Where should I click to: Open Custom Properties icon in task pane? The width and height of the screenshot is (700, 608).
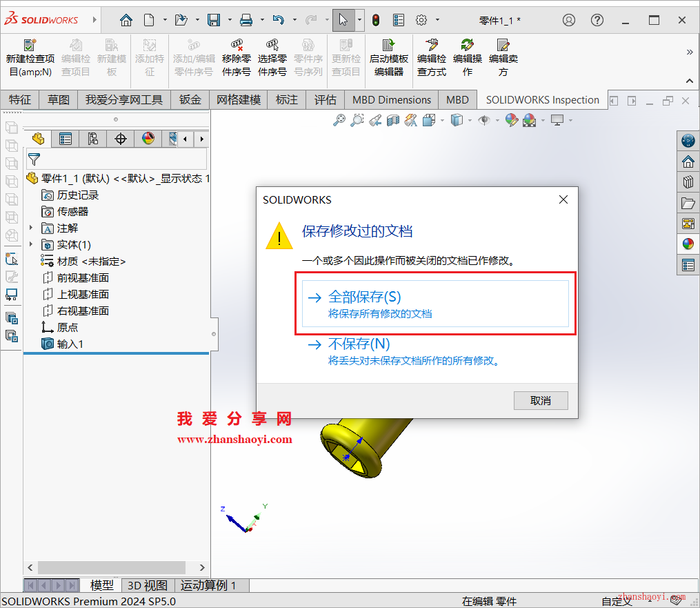[x=688, y=265]
